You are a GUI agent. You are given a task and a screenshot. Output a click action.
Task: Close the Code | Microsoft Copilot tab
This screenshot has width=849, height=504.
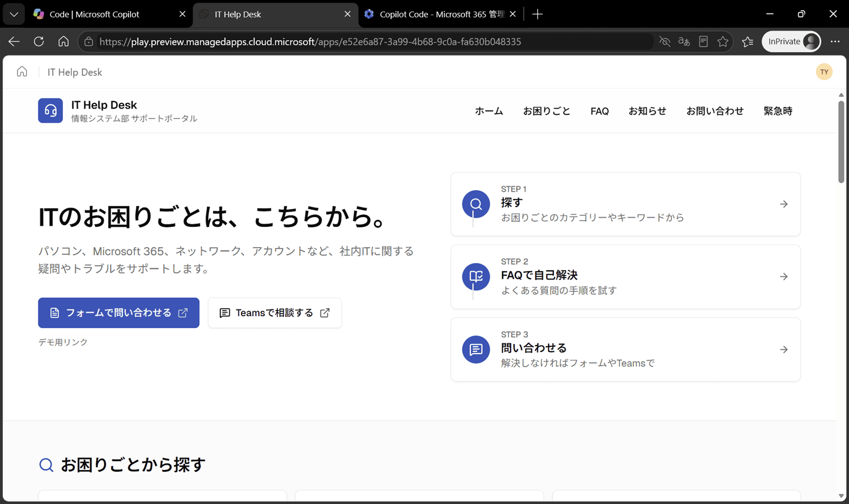point(182,14)
